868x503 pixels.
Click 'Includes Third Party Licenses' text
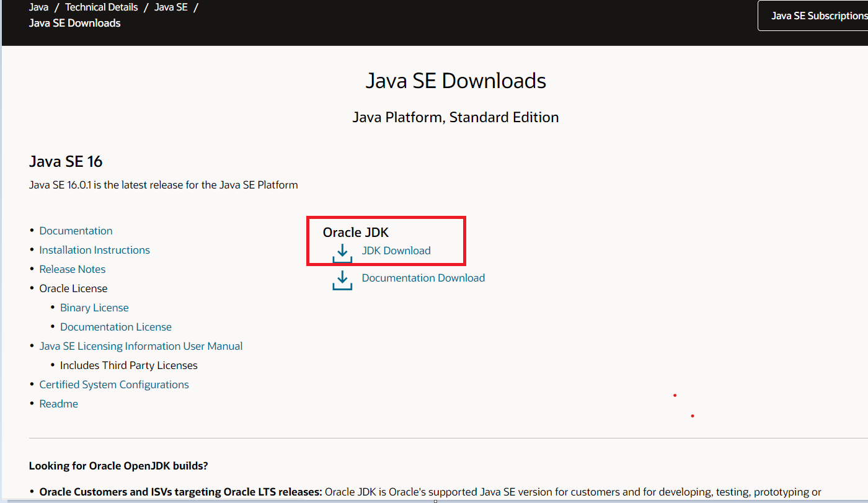tap(129, 365)
